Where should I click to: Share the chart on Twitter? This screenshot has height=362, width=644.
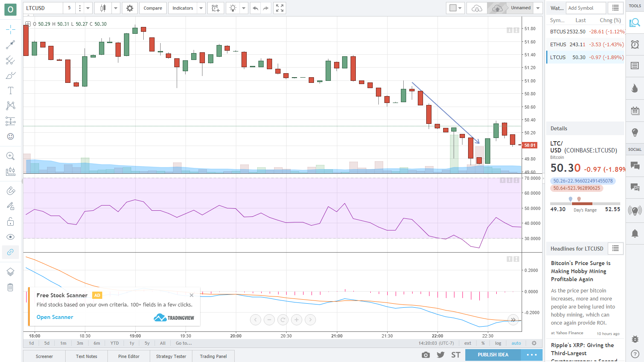point(441,355)
